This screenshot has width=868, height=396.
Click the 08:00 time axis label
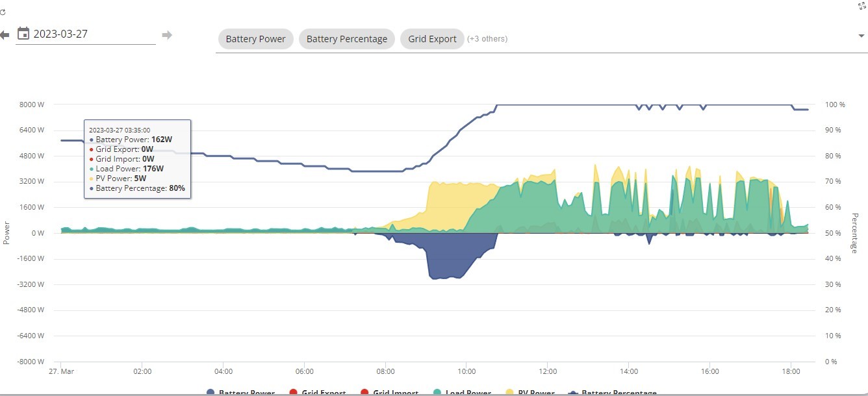[x=385, y=372]
